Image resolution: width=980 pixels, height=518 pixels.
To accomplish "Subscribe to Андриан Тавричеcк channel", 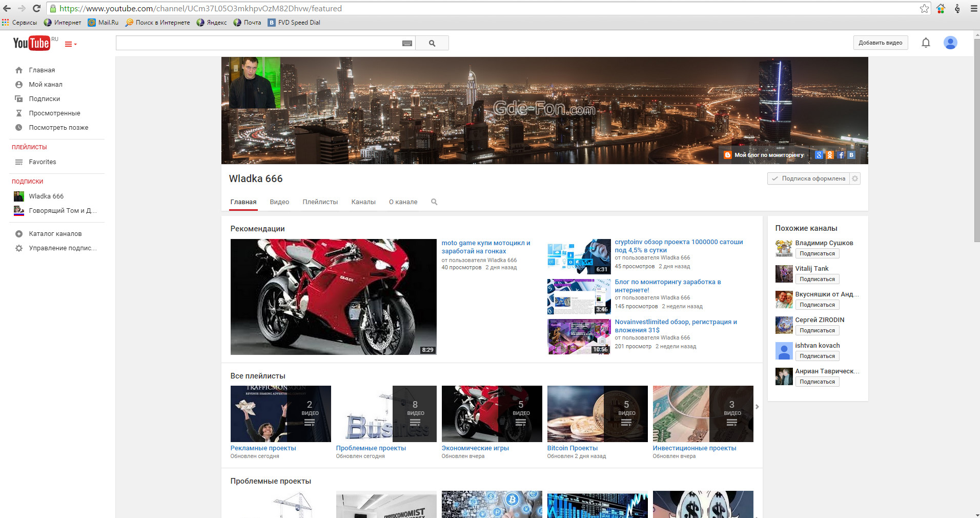I will pos(817,382).
